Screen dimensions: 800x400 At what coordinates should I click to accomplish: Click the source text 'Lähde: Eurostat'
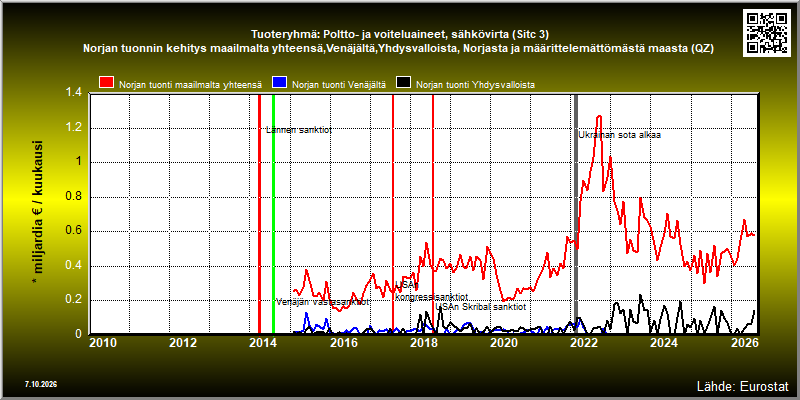pyautogui.click(x=743, y=385)
